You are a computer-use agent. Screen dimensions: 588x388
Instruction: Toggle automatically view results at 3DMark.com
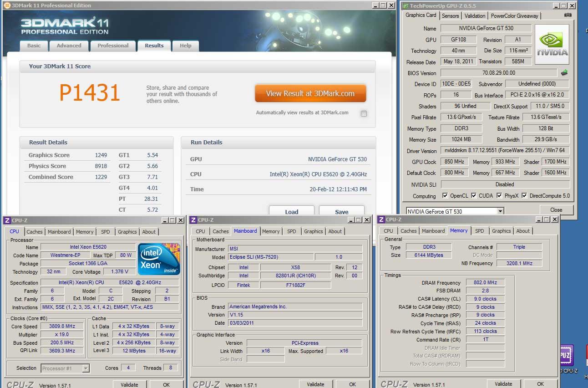pyautogui.click(x=364, y=113)
